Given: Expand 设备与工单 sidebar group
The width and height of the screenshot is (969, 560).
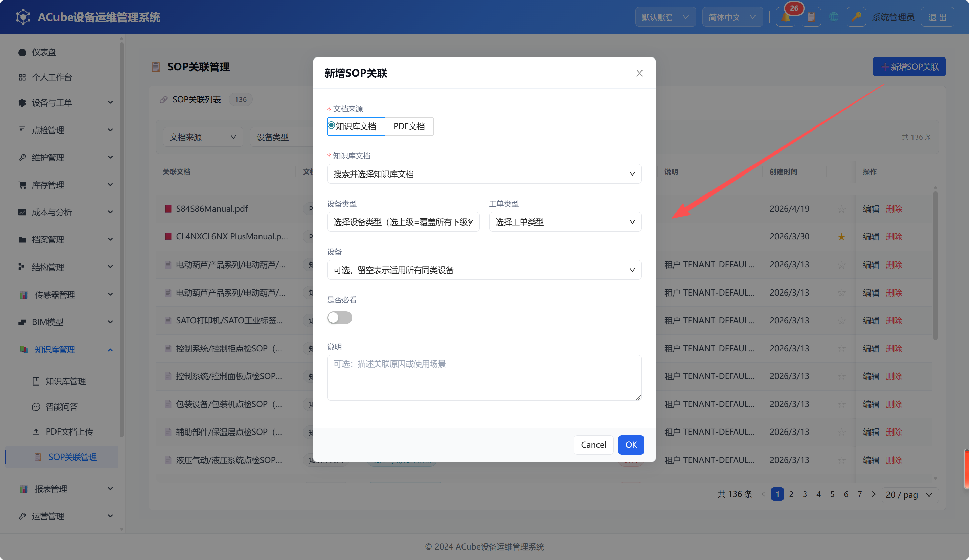Looking at the screenshot, I should 62,102.
